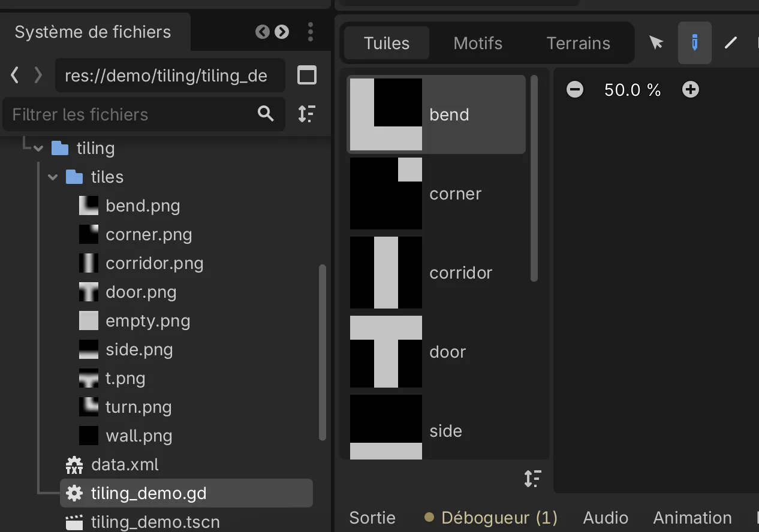Select side.png in the file tree
The height and width of the screenshot is (532, 759).
(139, 349)
